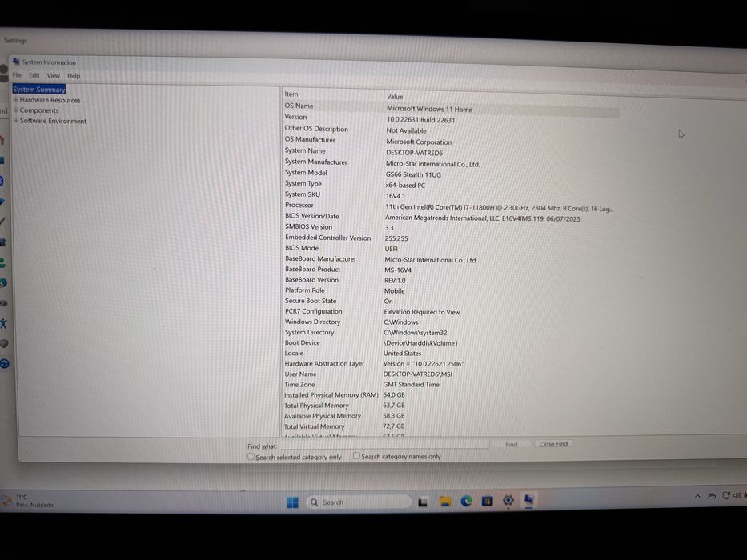Select the BIOS Mode row

click(451, 249)
